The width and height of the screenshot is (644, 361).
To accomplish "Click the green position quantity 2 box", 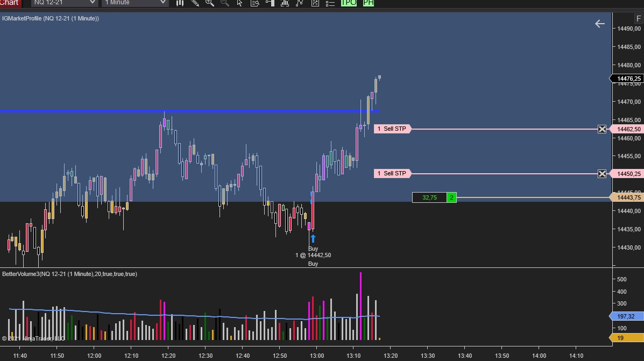I will click(451, 197).
